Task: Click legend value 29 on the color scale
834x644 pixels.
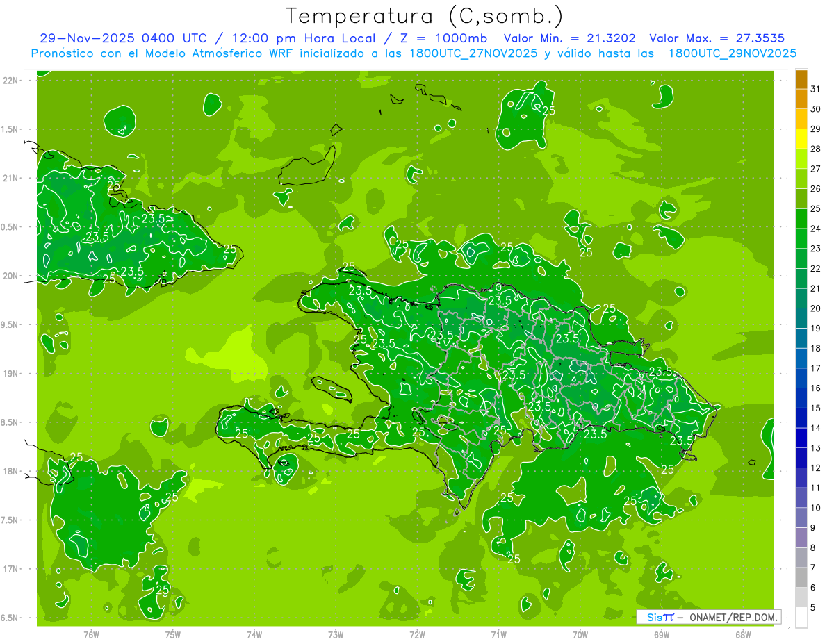Action: point(815,129)
